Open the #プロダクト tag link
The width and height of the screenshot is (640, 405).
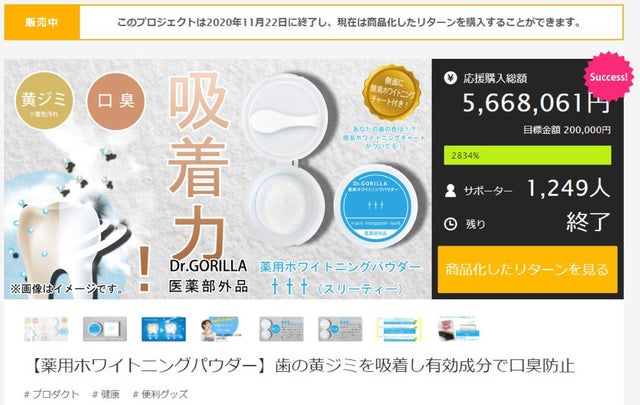pyautogui.click(x=51, y=394)
